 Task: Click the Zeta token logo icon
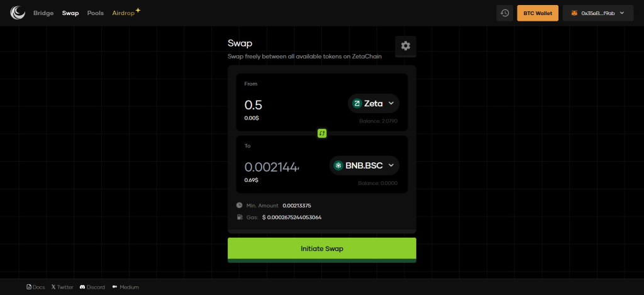click(x=357, y=104)
